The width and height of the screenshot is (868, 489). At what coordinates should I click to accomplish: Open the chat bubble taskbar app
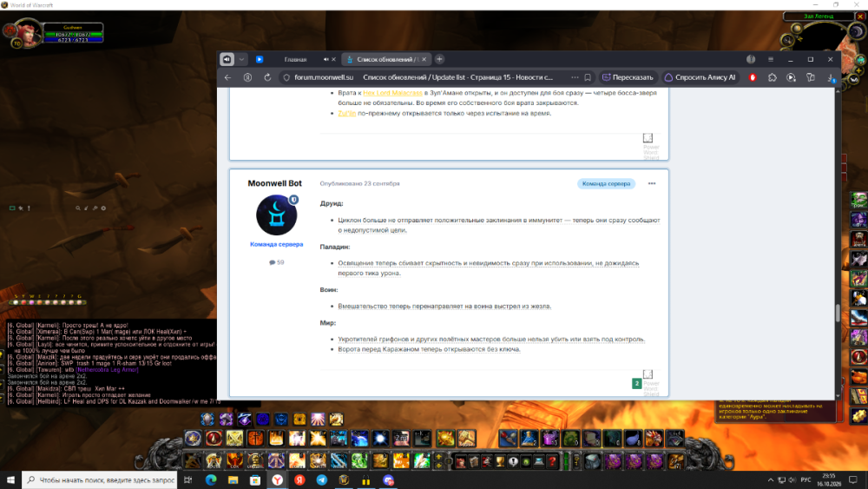[388, 480]
